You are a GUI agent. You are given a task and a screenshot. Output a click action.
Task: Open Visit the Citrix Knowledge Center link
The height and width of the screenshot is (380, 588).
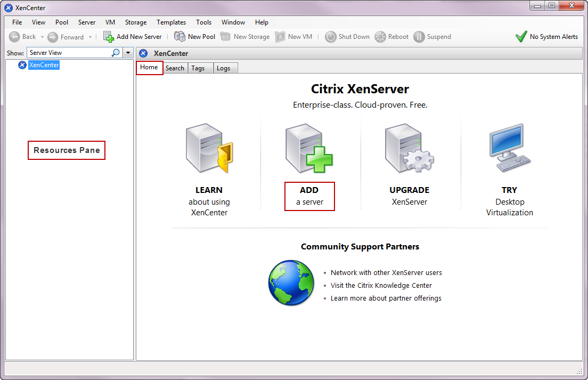coord(381,286)
